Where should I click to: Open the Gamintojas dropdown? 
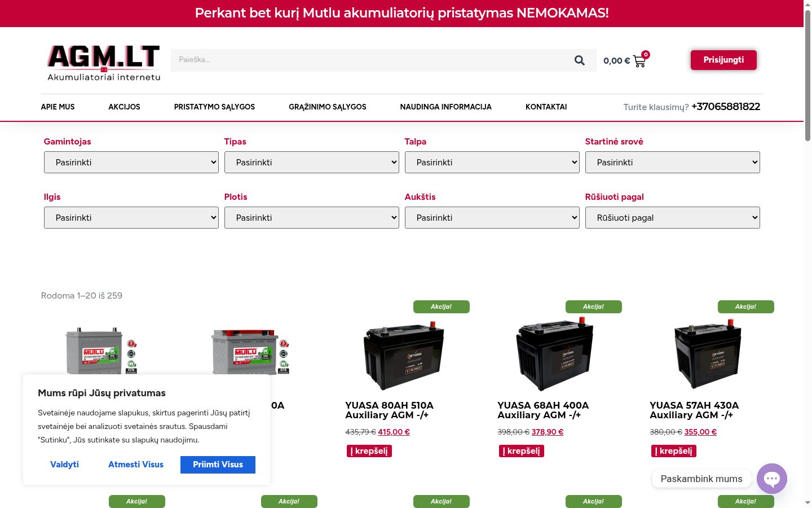click(131, 163)
